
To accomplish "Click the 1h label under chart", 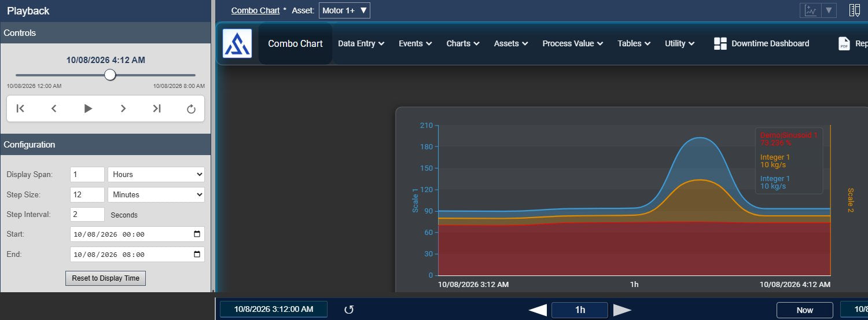I will (x=634, y=285).
